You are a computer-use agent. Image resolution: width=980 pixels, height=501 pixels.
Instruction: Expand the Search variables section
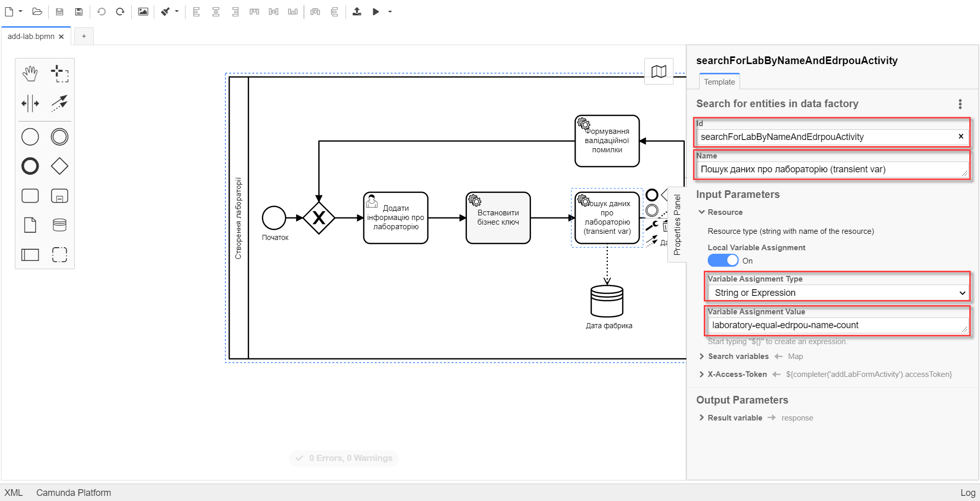pyautogui.click(x=738, y=356)
